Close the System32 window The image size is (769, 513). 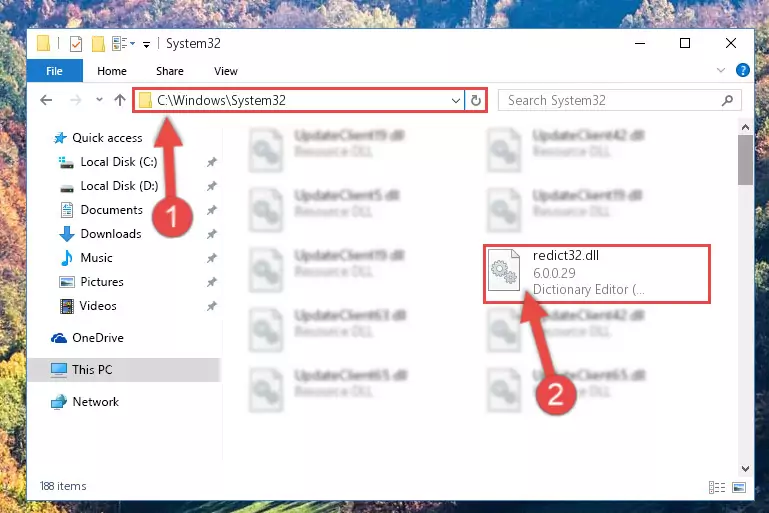731,43
